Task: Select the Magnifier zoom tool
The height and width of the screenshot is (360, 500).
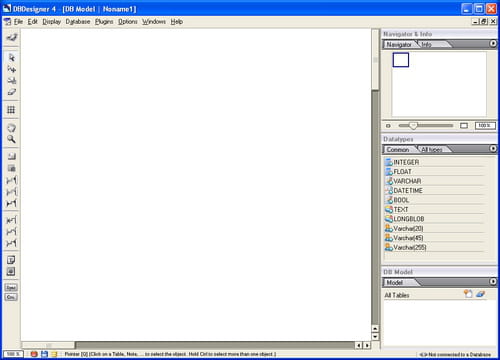Action: pos(11,139)
